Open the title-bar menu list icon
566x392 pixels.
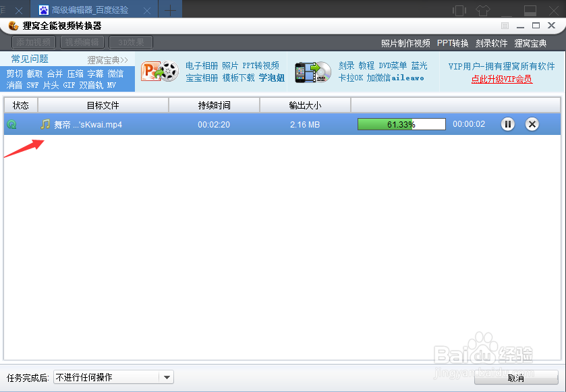click(x=505, y=26)
